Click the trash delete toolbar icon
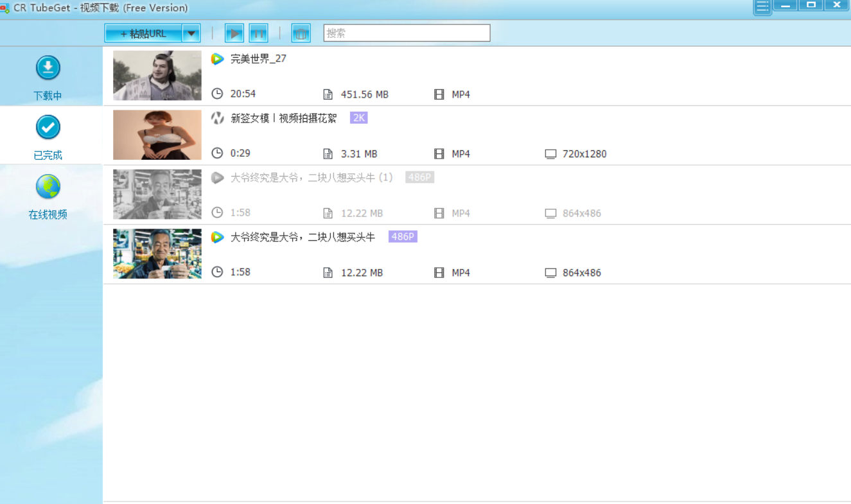 pyautogui.click(x=301, y=33)
